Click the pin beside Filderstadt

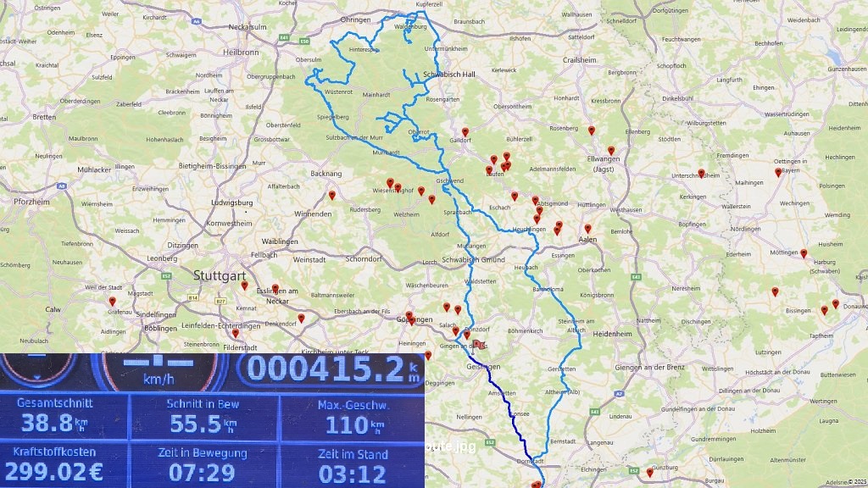tap(236, 334)
